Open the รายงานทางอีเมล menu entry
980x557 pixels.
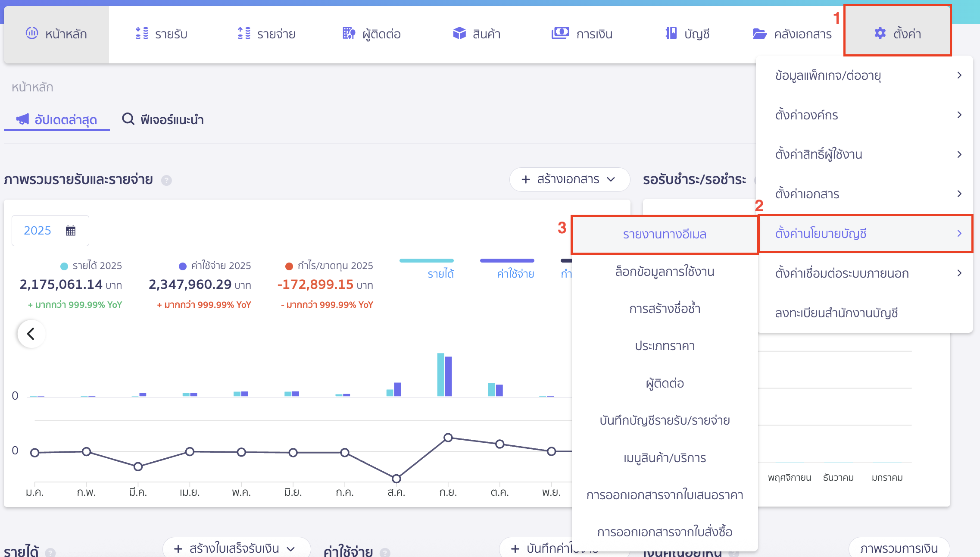(x=664, y=234)
